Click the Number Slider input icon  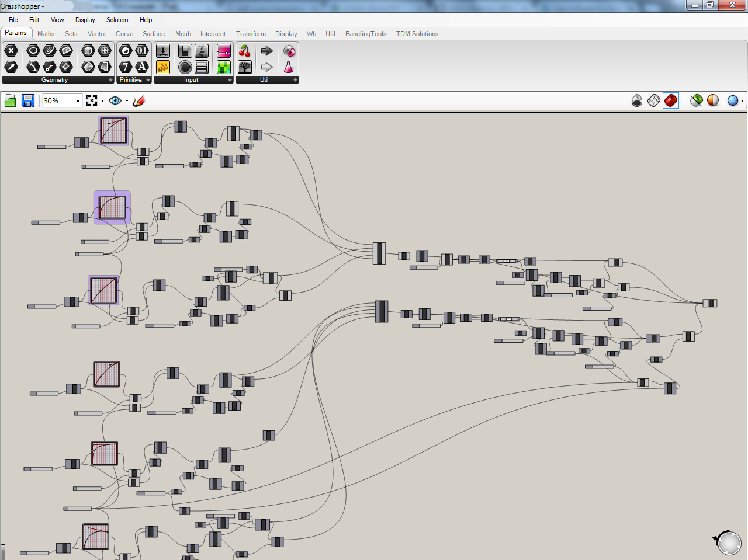point(163,51)
